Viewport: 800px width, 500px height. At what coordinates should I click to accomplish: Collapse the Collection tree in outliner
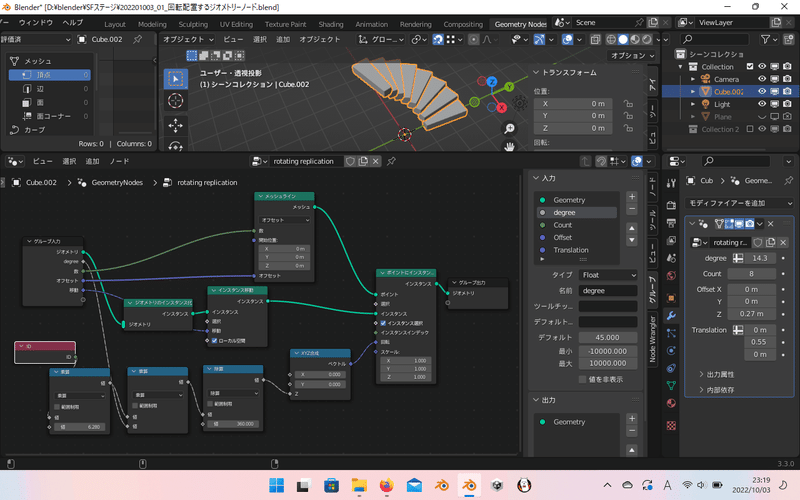(x=681, y=67)
